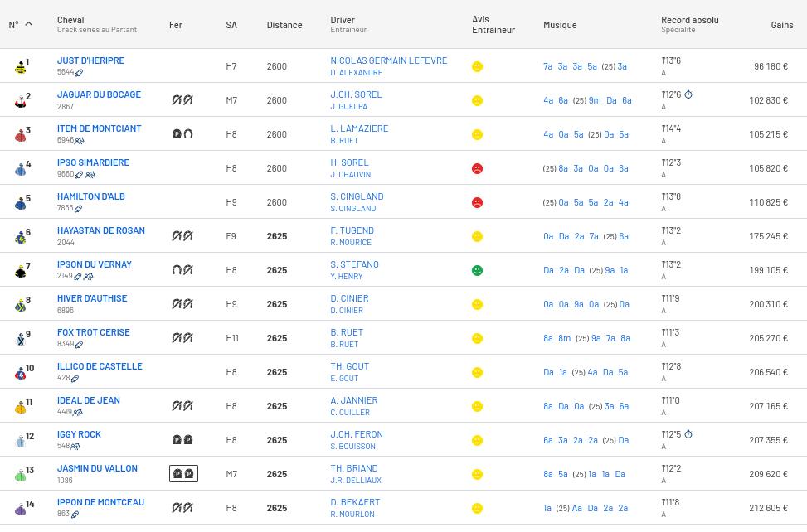This screenshot has width=807, height=532.
Task: Click the Musique column header
Action: (x=560, y=25)
